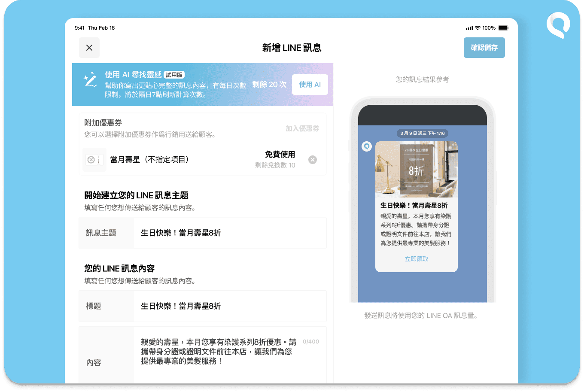Click the 0/400 character counter
Image resolution: width=584 pixels, height=392 pixels.
pos(311,342)
